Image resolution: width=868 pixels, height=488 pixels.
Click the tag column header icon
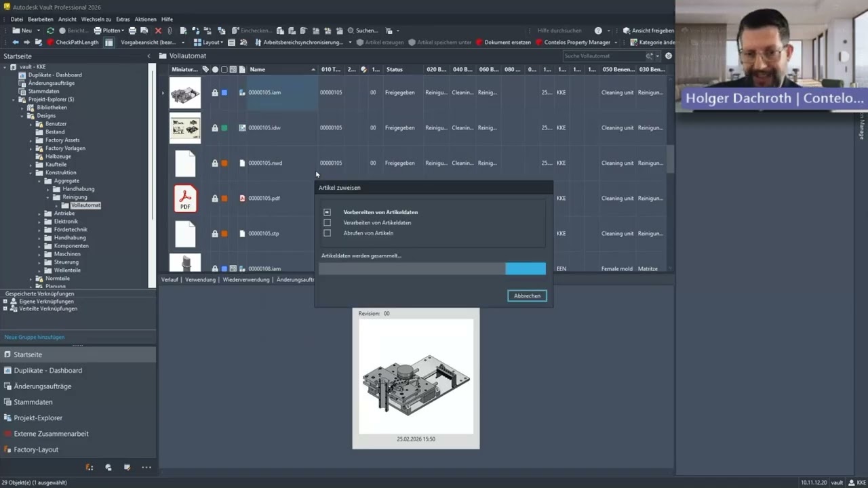(x=205, y=69)
